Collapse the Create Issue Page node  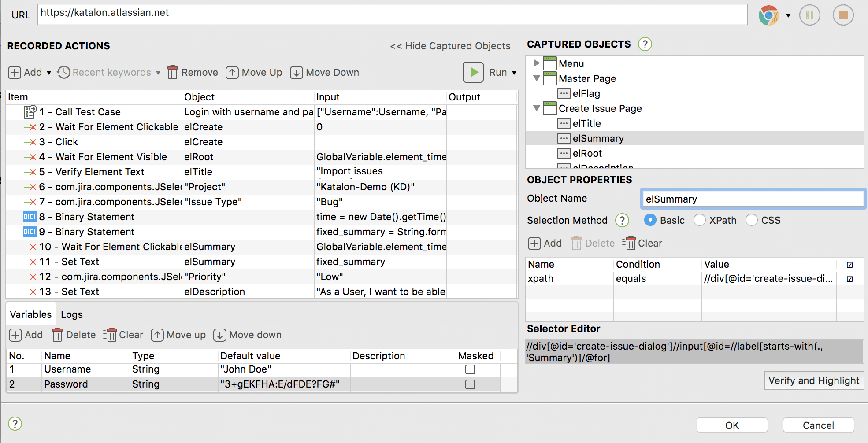537,108
